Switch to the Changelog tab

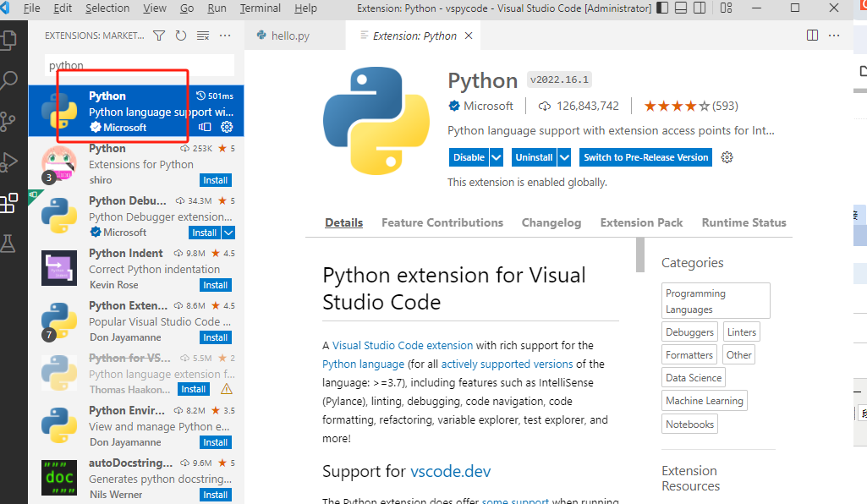pyautogui.click(x=551, y=222)
